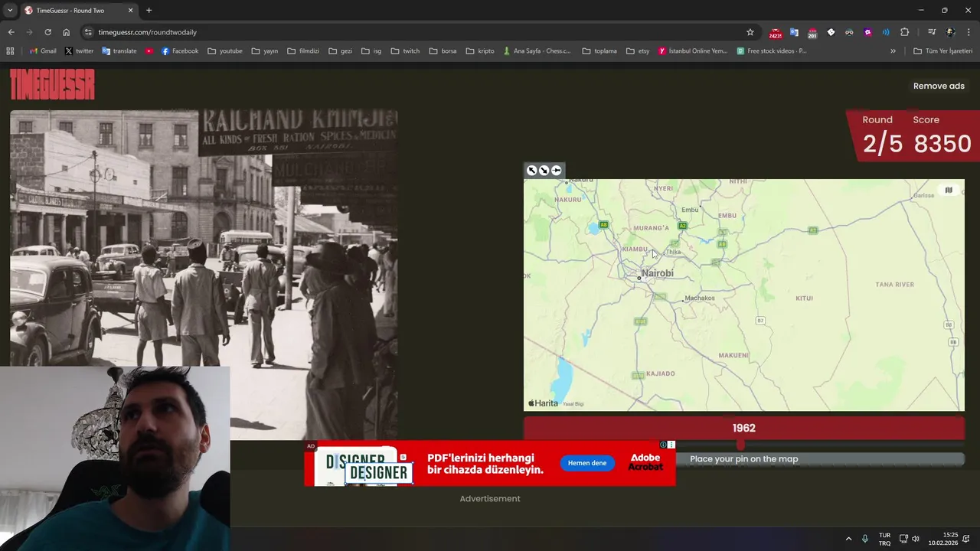Open the YouTube red bookmark icon
The height and width of the screenshot is (551, 980).
click(x=149, y=51)
